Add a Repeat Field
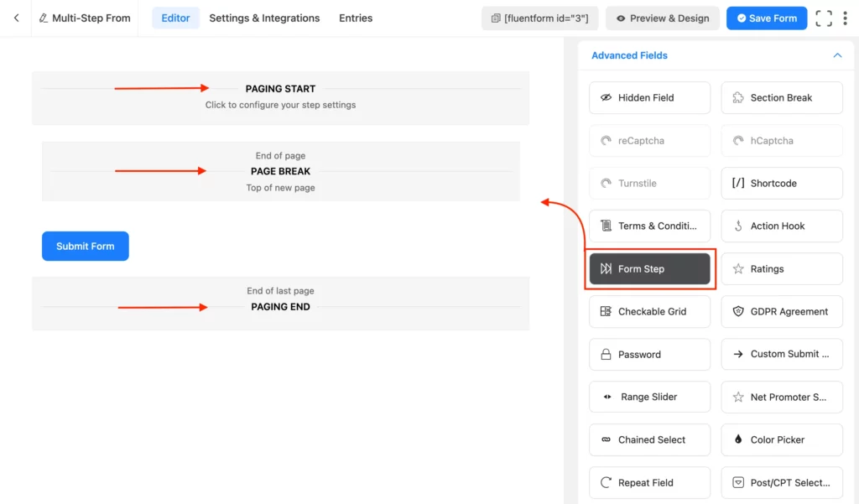The height and width of the screenshot is (504, 859). (x=649, y=482)
